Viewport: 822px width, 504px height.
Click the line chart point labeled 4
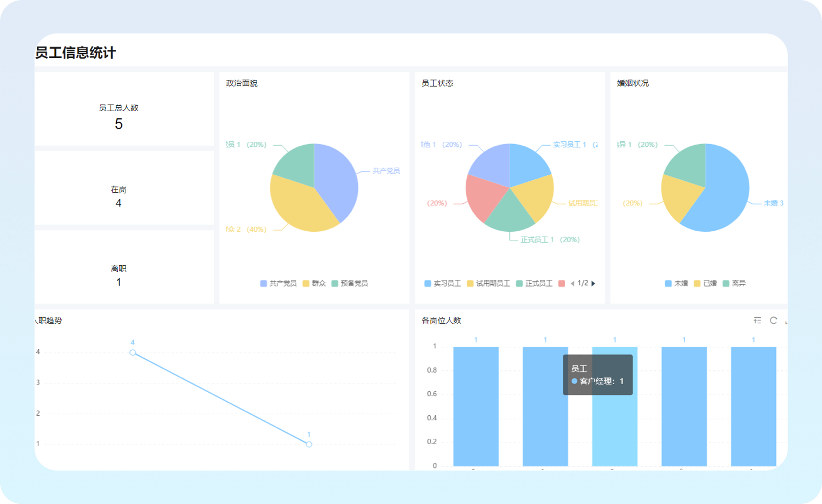click(133, 353)
